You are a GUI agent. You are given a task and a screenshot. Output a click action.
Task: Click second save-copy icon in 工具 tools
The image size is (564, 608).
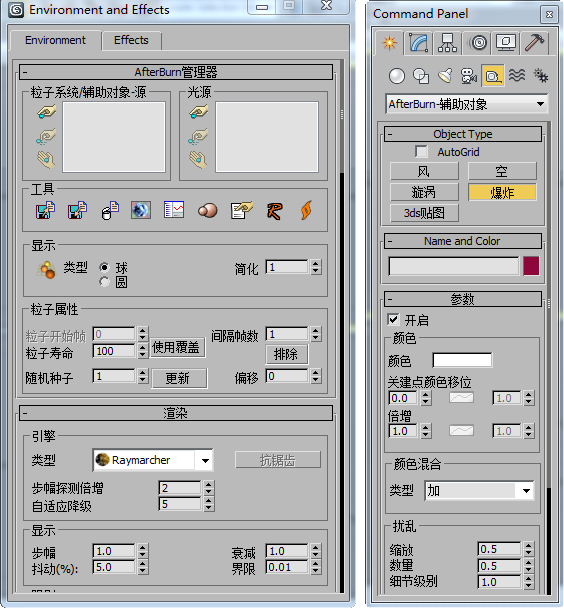pos(77,210)
